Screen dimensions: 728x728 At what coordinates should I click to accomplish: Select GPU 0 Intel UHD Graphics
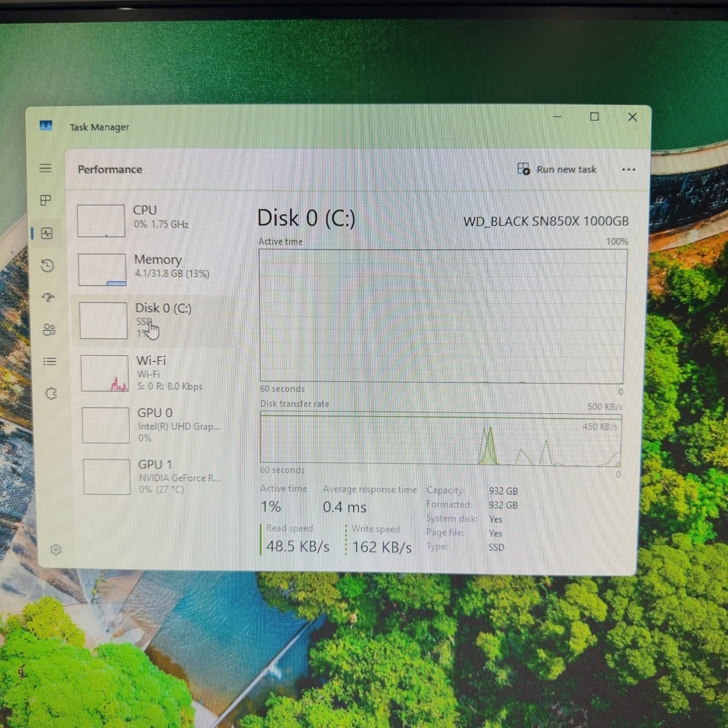159,425
